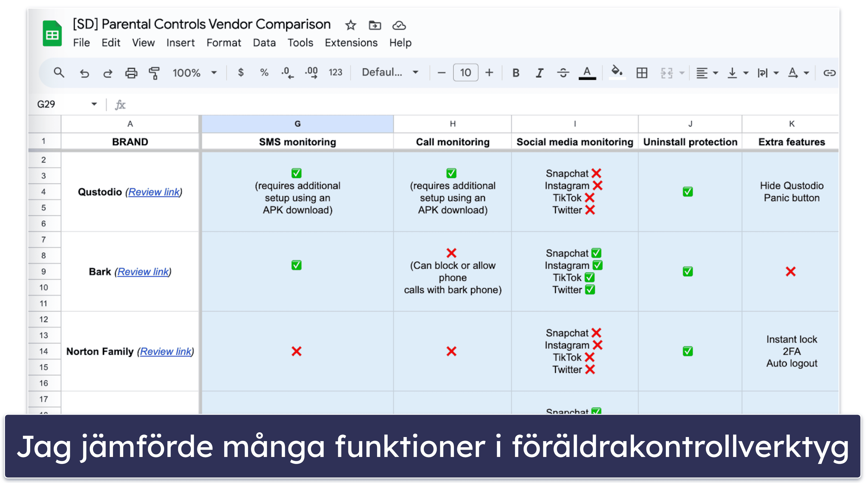Open the text color picker
868x483 pixels.
click(x=587, y=73)
